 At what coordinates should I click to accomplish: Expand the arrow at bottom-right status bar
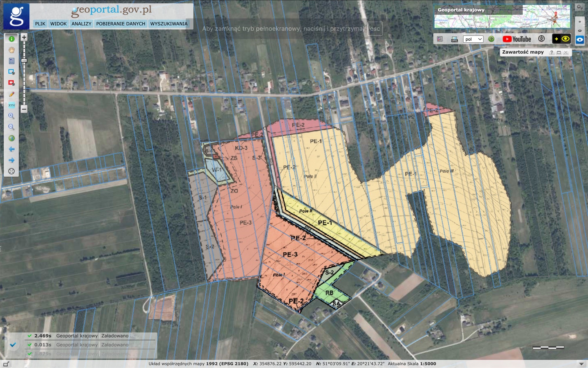coord(581,364)
